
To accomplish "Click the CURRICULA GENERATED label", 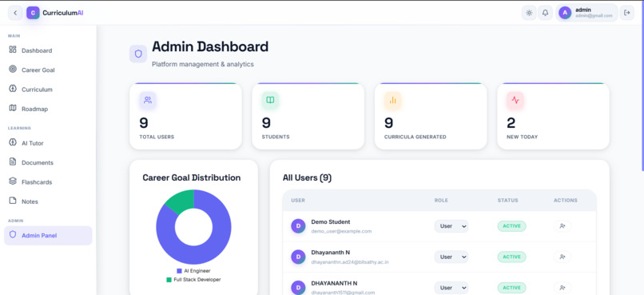I will (x=415, y=137).
